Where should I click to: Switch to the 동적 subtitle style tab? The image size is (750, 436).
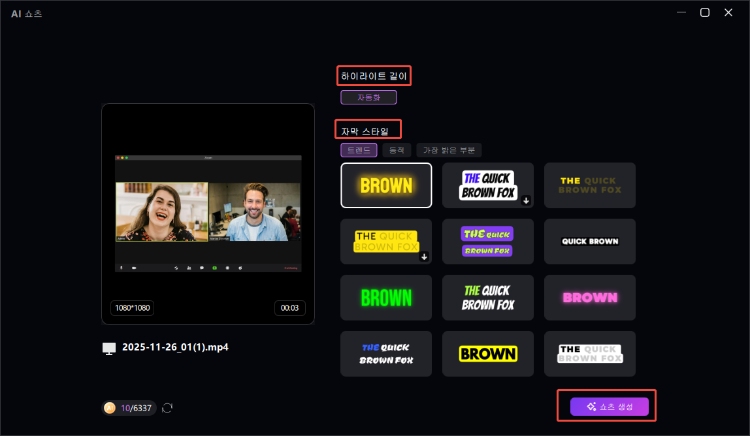point(394,150)
